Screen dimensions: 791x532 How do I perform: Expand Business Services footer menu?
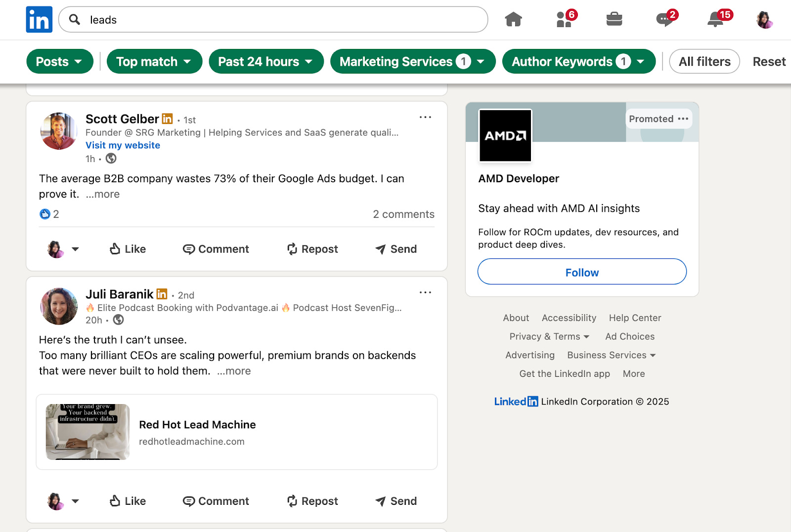point(612,355)
